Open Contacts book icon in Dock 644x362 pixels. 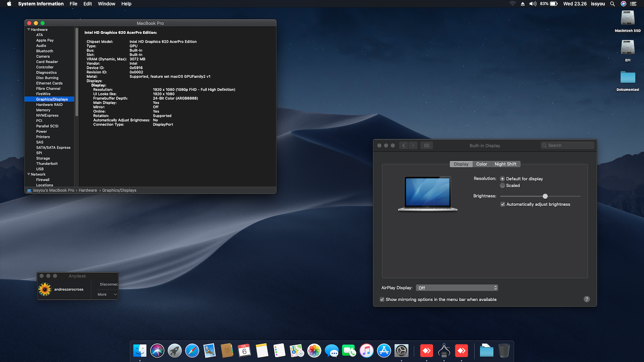(227, 350)
